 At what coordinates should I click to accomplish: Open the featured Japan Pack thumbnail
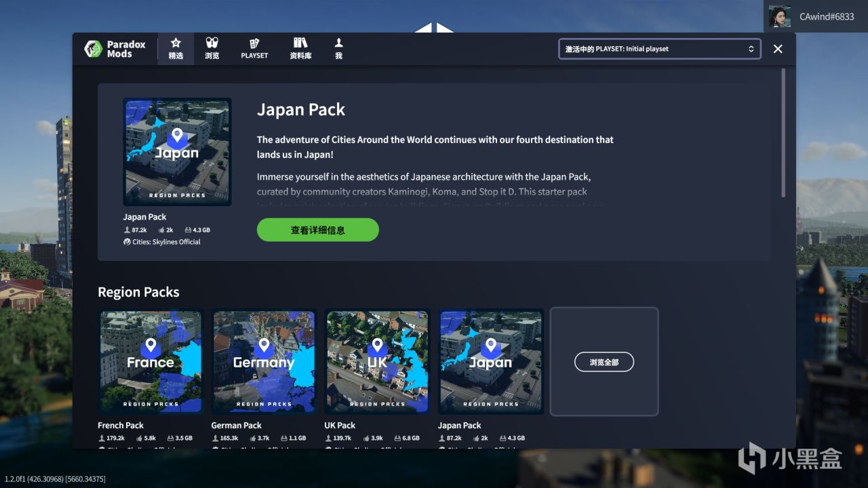177,152
